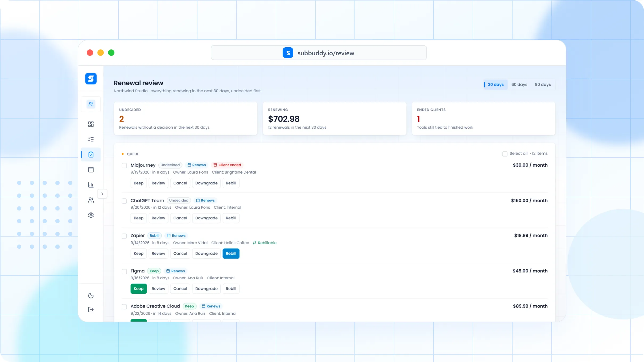Click the Renews tag on ChatGPT Team
This screenshot has width=644, height=362.
point(205,200)
